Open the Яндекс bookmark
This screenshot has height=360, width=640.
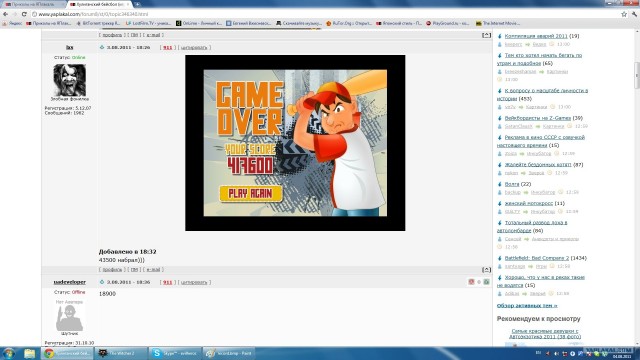click(12, 23)
